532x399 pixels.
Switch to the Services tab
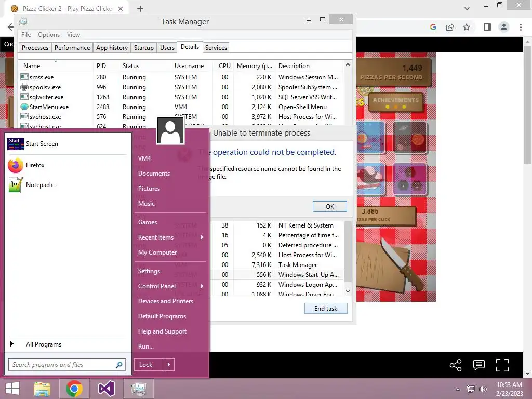(x=216, y=47)
